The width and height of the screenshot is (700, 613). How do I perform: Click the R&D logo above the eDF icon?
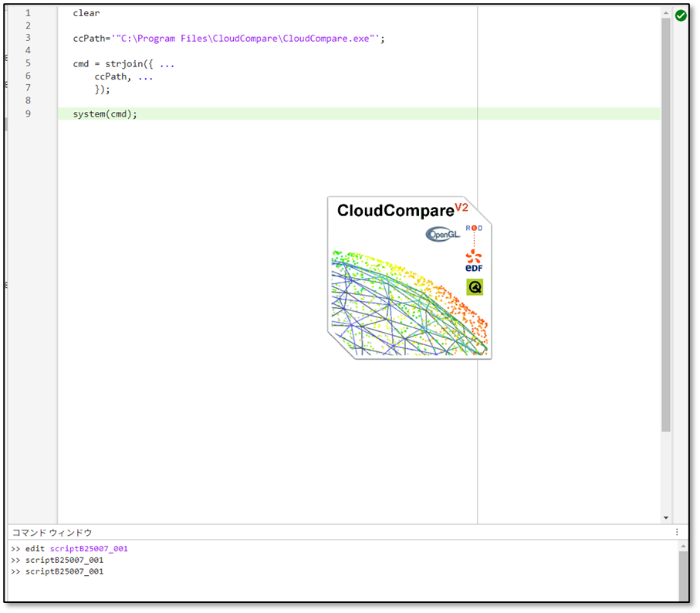point(473,227)
